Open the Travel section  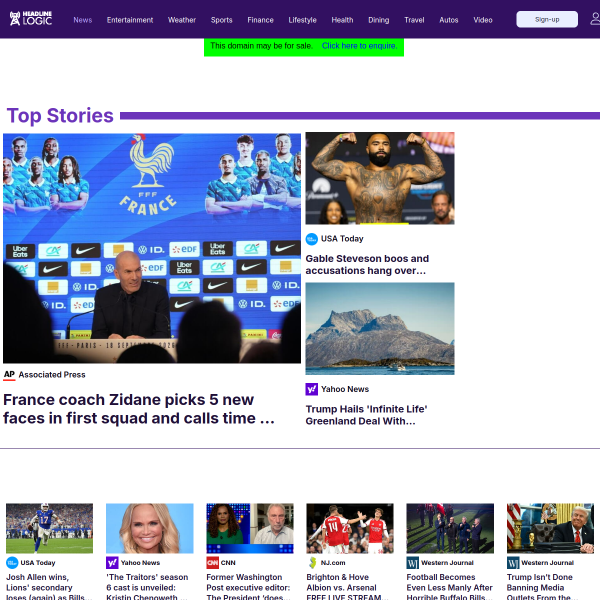tap(414, 20)
